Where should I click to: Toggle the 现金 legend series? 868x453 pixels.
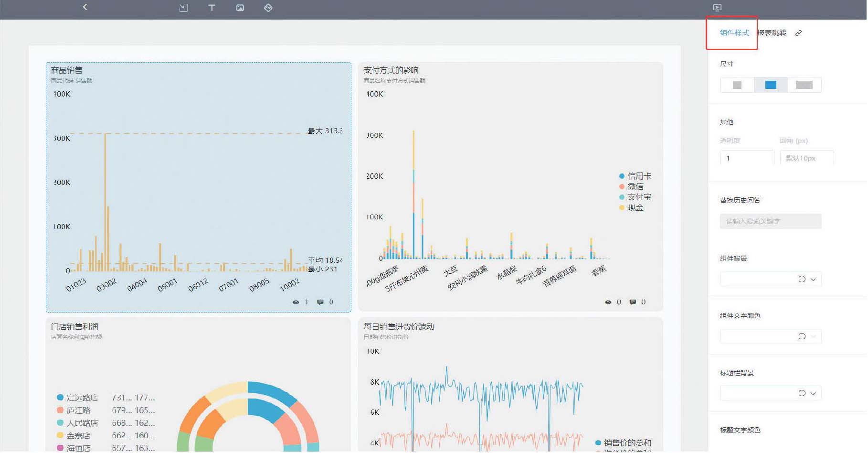[631, 208]
